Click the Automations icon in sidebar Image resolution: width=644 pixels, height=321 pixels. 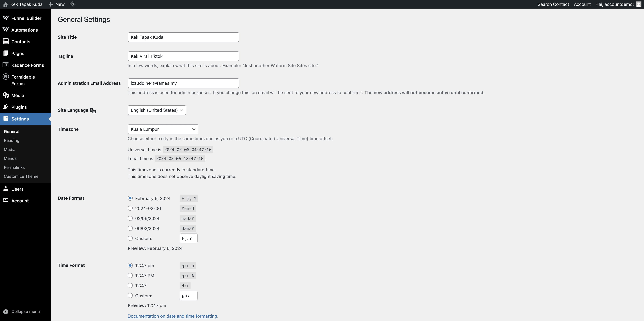click(x=6, y=30)
